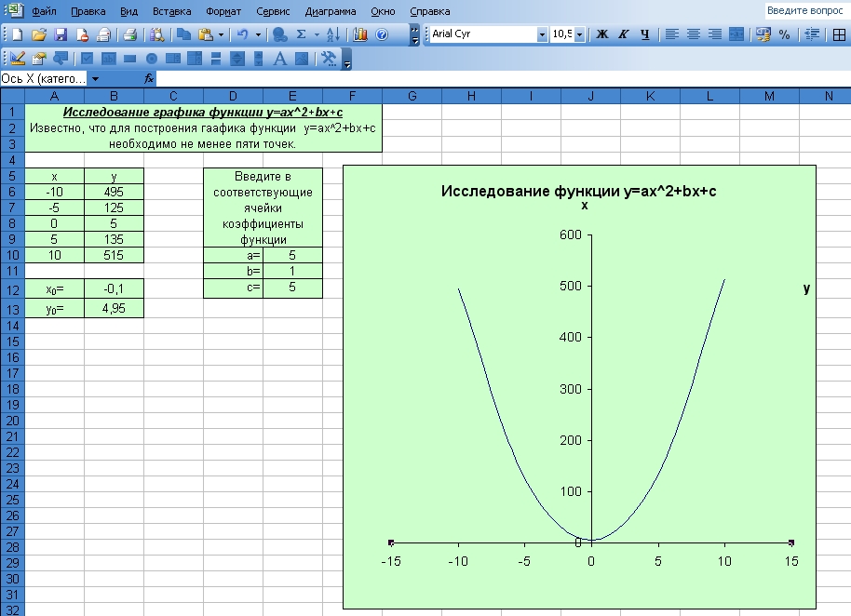Click the 'Введите вопрос' help input box
The image size is (851, 616).
(804, 11)
